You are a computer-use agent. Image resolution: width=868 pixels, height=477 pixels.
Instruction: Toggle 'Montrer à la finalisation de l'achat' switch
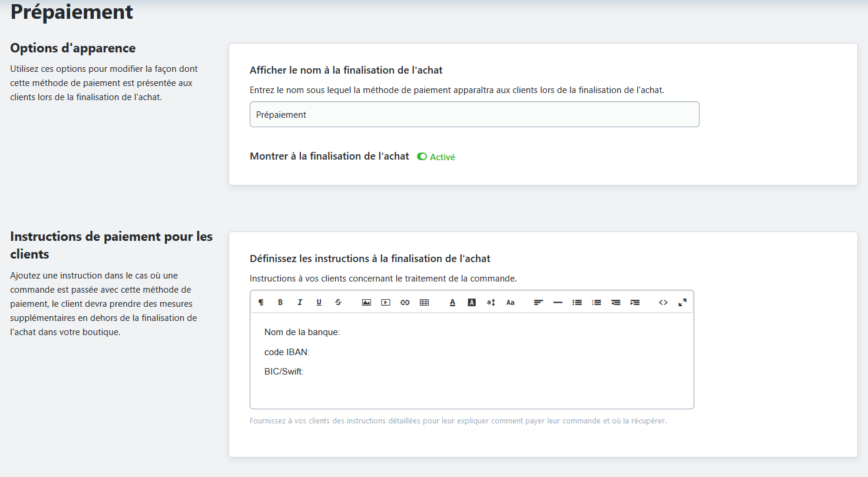[x=422, y=157]
